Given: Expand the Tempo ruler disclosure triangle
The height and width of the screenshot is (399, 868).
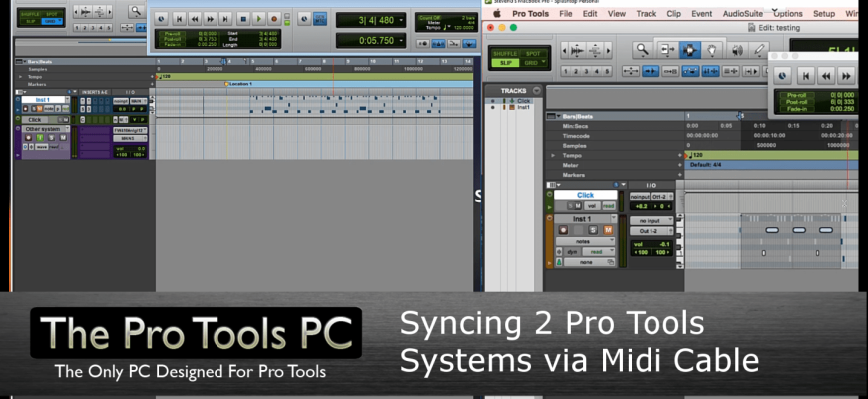Looking at the screenshot, I should (x=553, y=156).
